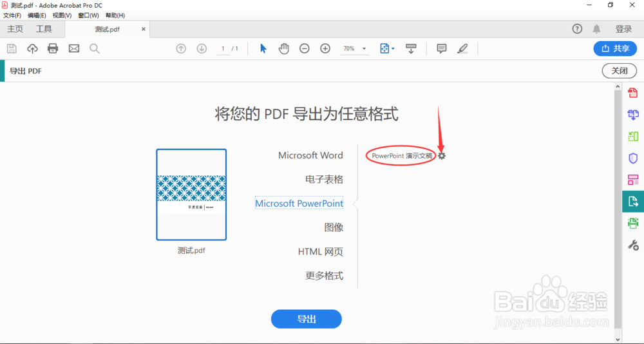Viewport: 644px width, 344px height.
Task: Print the document icon
Action: coord(53,48)
